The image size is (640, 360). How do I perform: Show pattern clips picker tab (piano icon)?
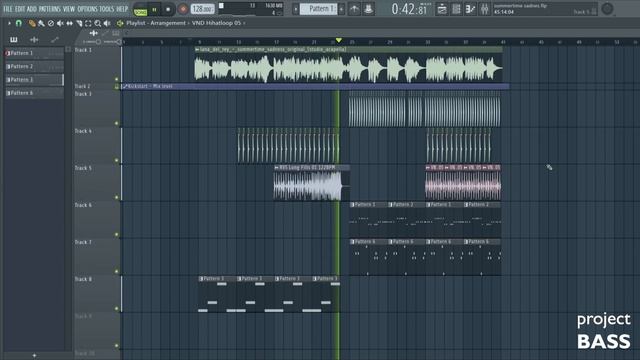point(13,40)
